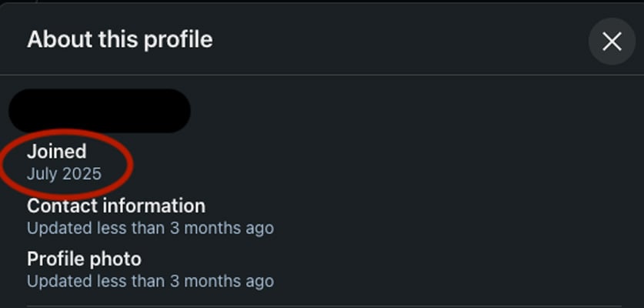This screenshot has width=644, height=308.
Task: Click the "Joined" label
Action: [x=56, y=152]
